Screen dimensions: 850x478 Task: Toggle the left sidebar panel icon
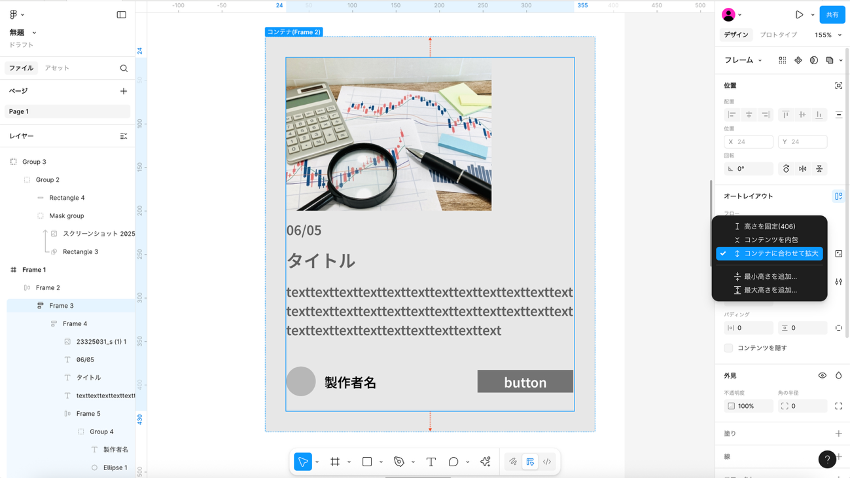121,15
